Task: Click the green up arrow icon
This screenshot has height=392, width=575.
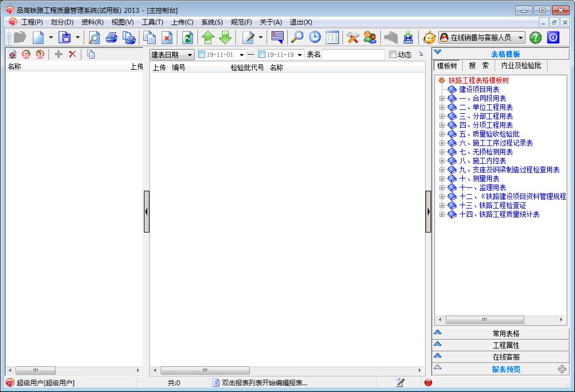Action: (208, 37)
